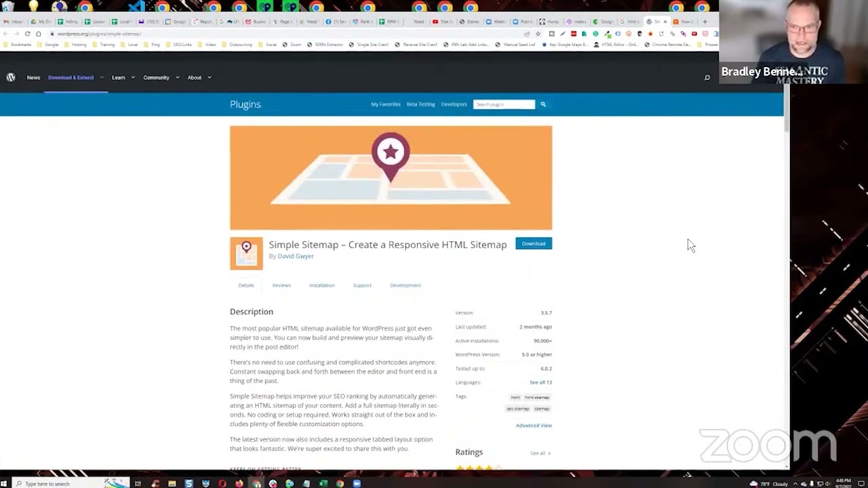This screenshot has width=868, height=488.
Task: Switch to the Installation tab
Action: click(322, 285)
